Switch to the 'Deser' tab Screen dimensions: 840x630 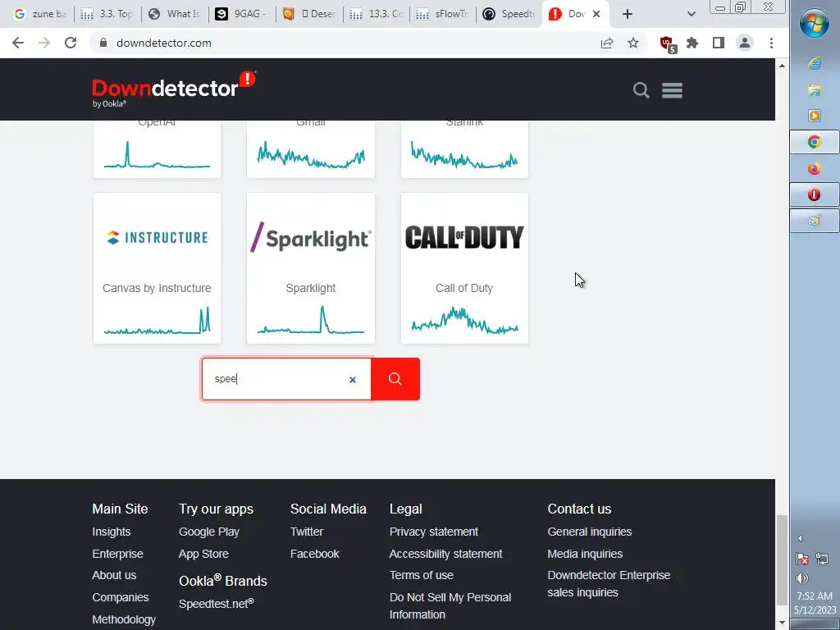(x=308, y=14)
